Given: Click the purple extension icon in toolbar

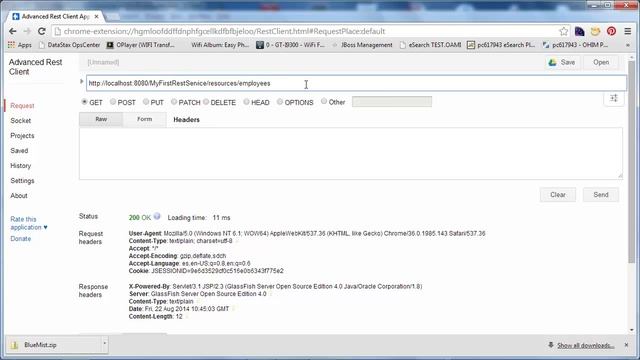Looking at the screenshot, I should [579, 31].
